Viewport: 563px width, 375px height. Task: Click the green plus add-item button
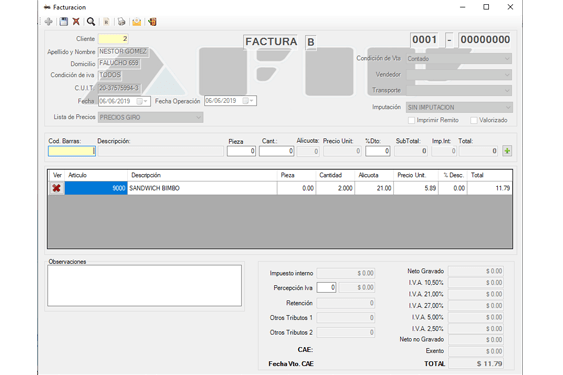[507, 151]
